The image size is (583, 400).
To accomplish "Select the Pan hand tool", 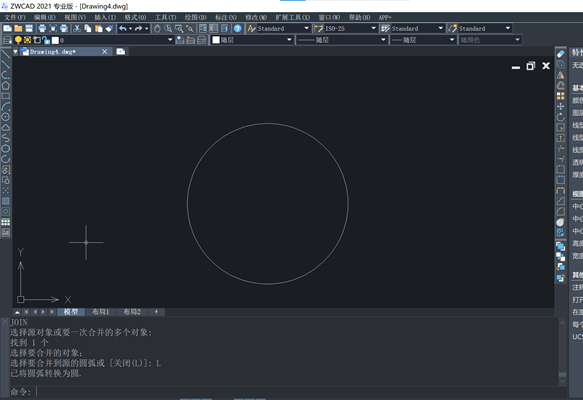I will [x=157, y=28].
